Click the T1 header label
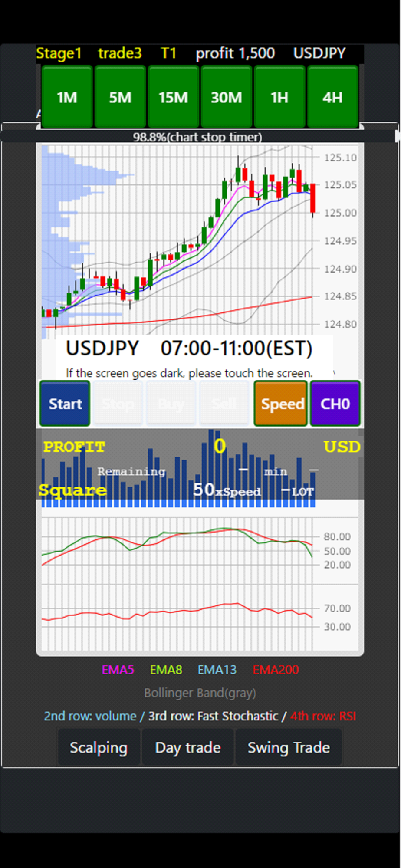 click(169, 53)
